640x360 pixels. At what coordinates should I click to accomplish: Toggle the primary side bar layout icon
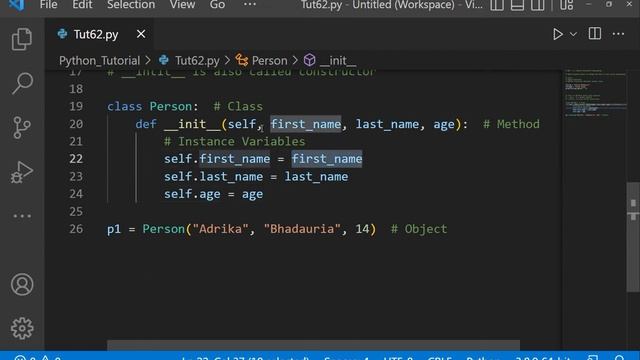coord(497,5)
